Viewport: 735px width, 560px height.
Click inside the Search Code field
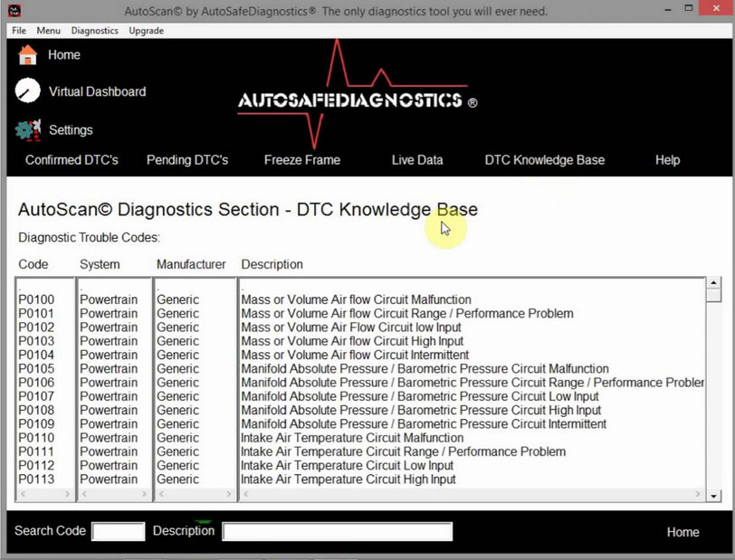point(118,532)
